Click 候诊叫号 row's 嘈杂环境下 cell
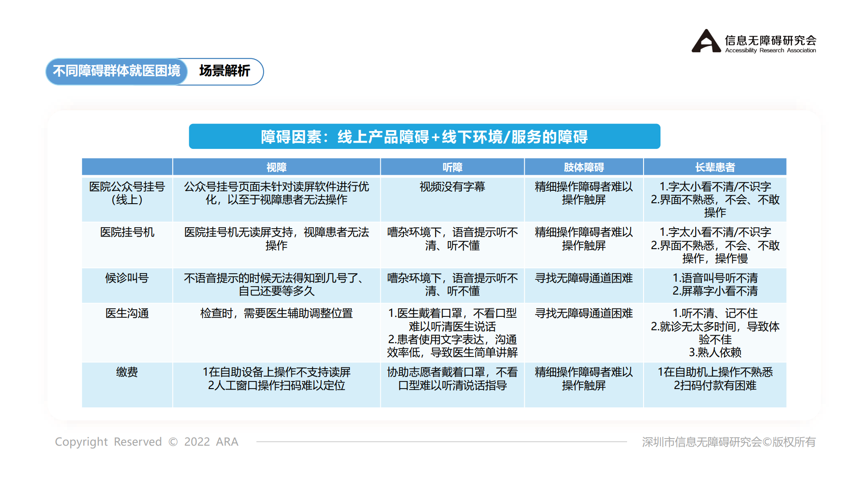The height and width of the screenshot is (488, 868). pyautogui.click(x=452, y=284)
